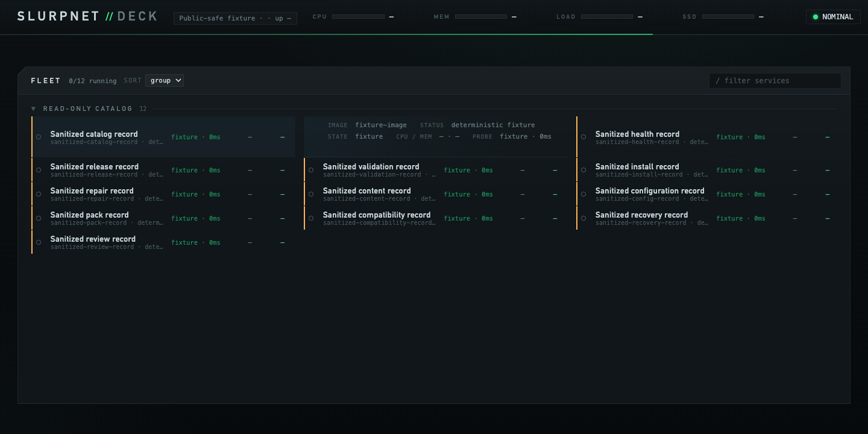868x434 pixels.
Task: Select the Sanitized review record row
Action: click(163, 242)
